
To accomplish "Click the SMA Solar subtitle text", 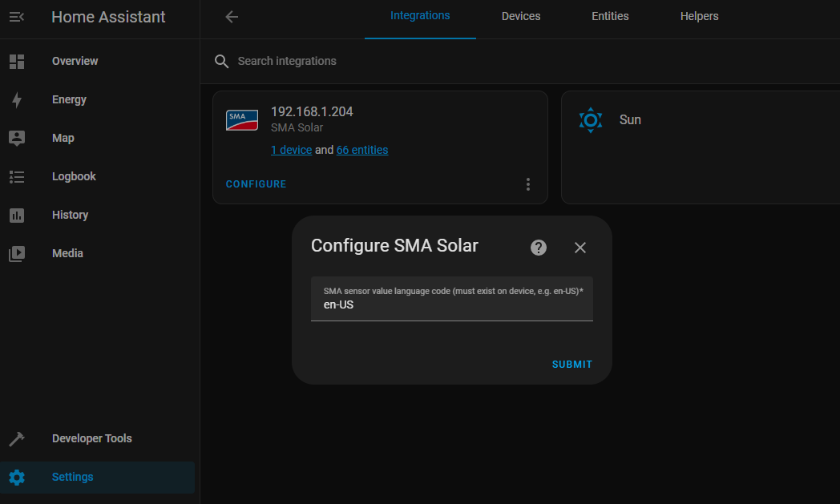I will 297,128.
